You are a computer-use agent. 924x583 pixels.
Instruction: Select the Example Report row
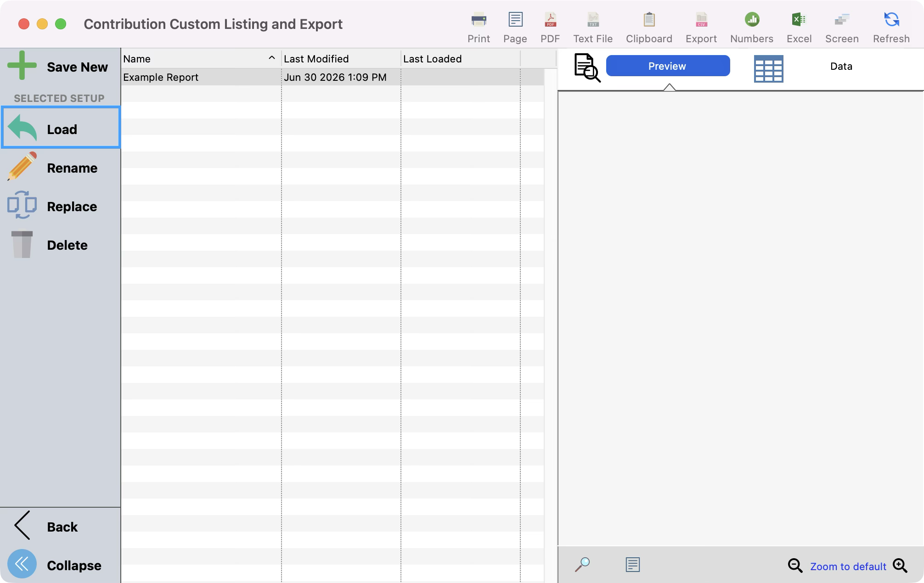pyautogui.click(x=332, y=77)
